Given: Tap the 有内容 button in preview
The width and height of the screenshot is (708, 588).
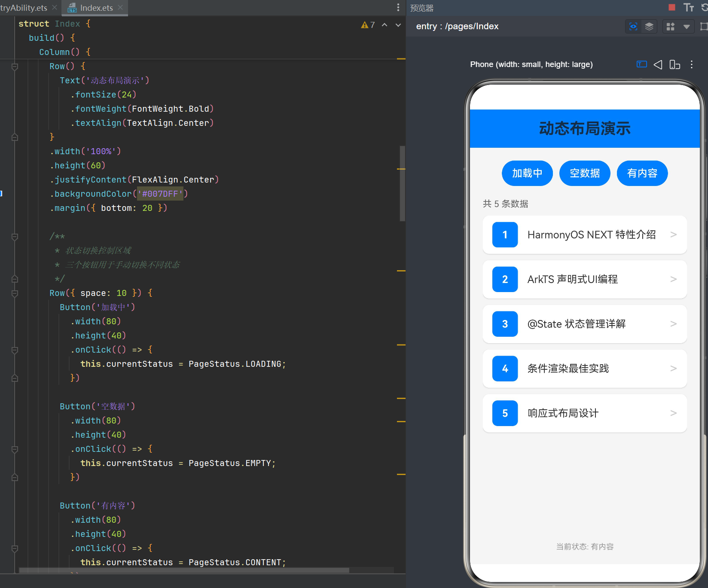Looking at the screenshot, I should coord(642,173).
